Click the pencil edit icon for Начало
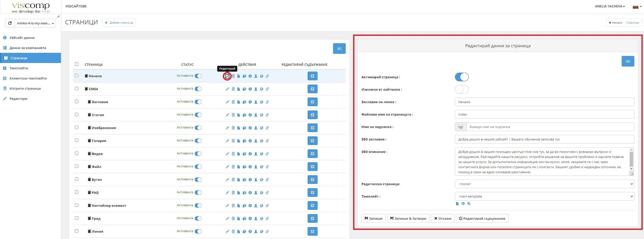Viewport: 644px width, 239px height. point(227,76)
